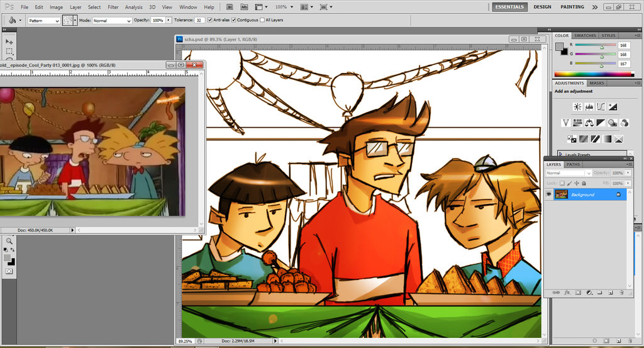The width and height of the screenshot is (644, 348).
Task: Switch to the Masks tab
Action: pos(597,83)
